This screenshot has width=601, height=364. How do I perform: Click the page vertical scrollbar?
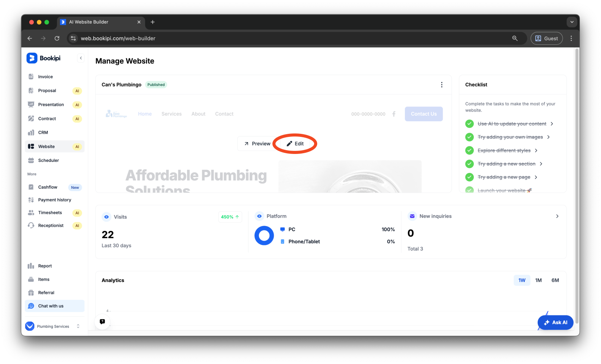pyautogui.click(x=577, y=186)
